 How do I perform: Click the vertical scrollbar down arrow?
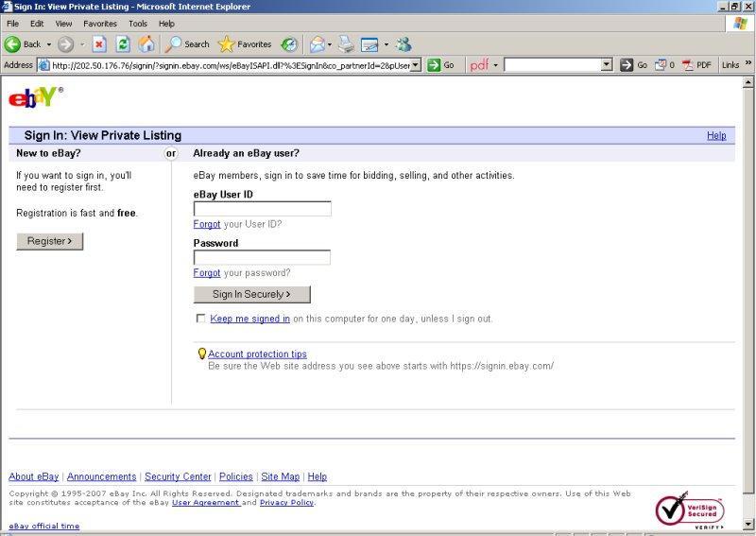(x=747, y=524)
